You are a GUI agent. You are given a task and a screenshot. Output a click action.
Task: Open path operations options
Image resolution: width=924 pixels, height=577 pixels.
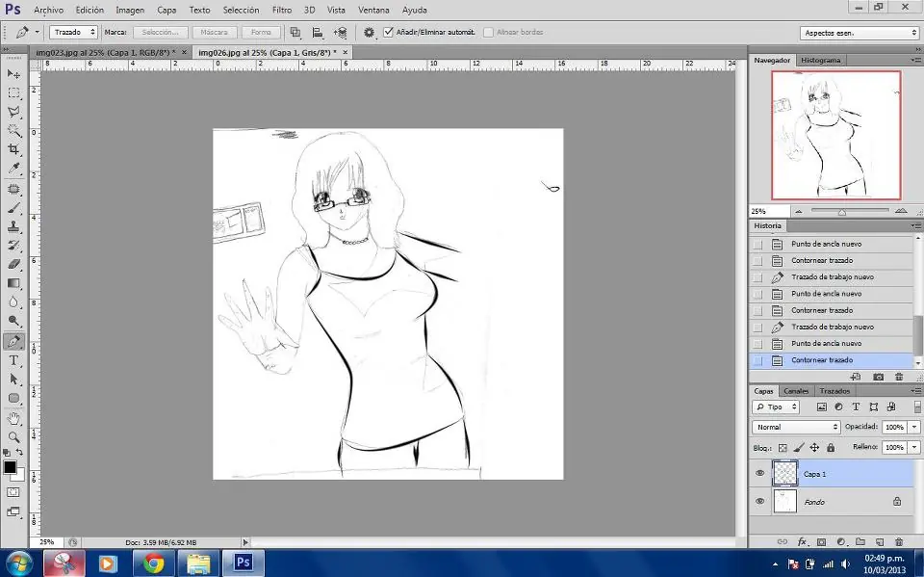coord(295,33)
